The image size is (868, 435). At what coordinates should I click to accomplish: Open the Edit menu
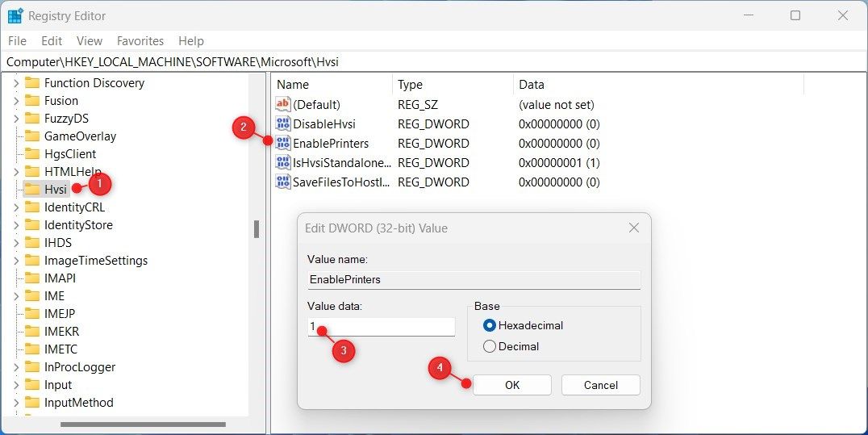[52, 41]
